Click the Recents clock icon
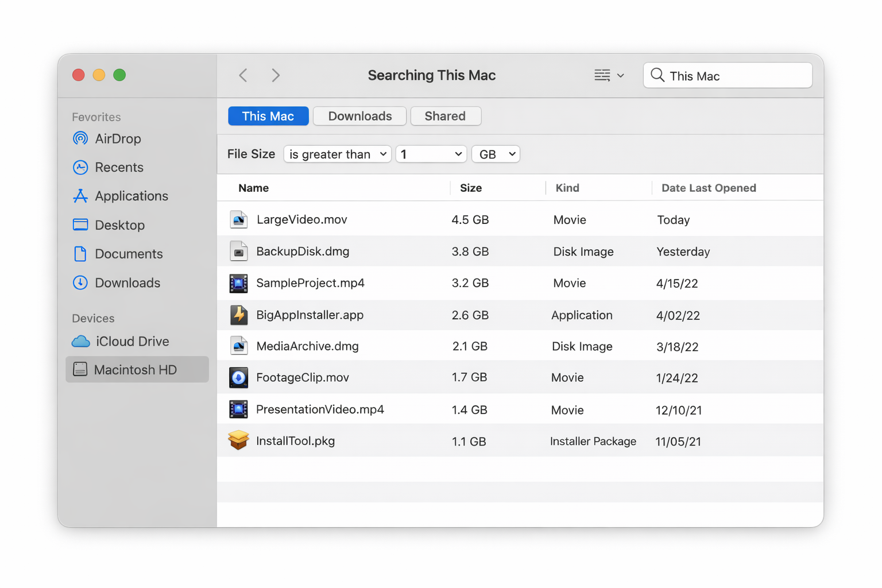This screenshot has width=882, height=588. click(80, 167)
